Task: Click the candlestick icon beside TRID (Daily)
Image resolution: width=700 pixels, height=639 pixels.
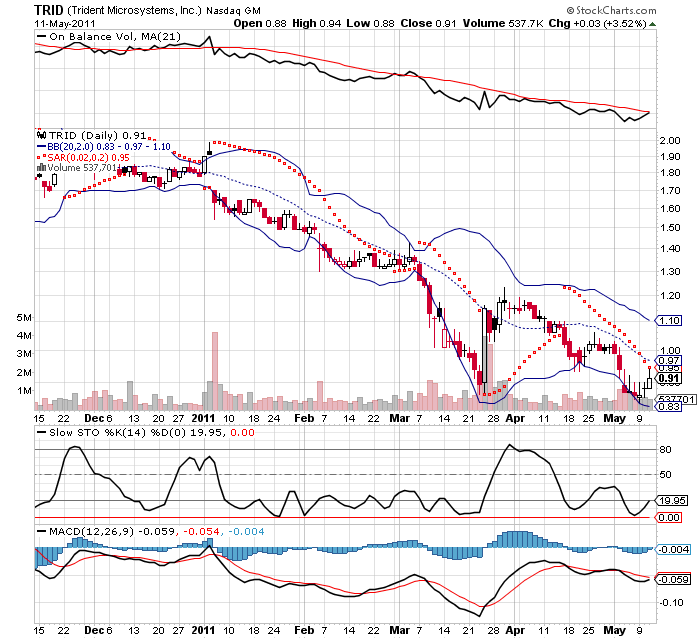Action: [x=42, y=135]
